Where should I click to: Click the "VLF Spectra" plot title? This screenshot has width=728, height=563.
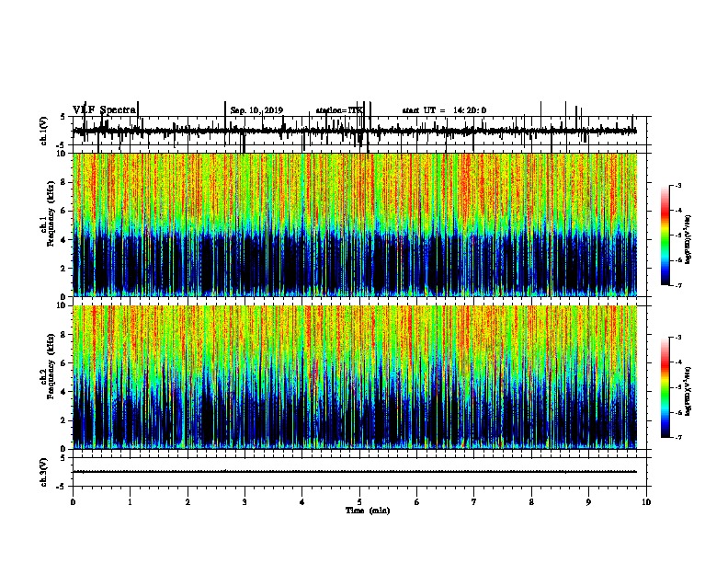(105, 110)
